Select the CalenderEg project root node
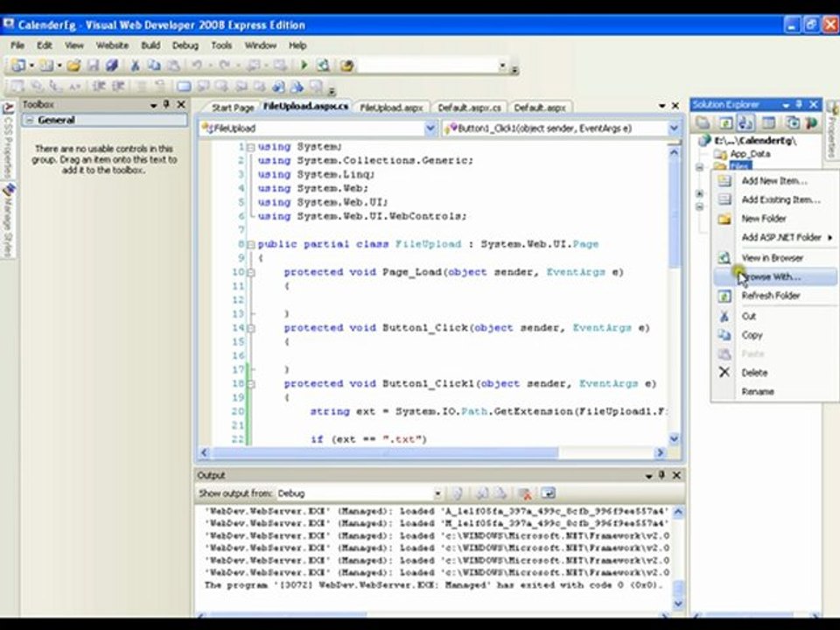The height and width of the screenshot is (630, 840). (x=755, y=141)
